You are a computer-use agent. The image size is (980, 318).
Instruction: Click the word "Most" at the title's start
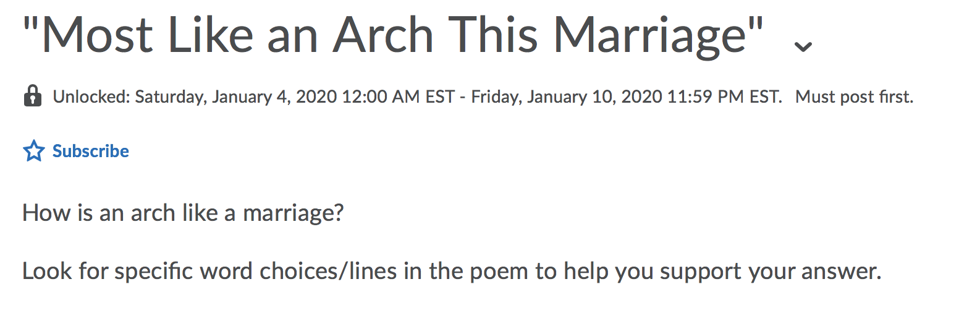click(96, 35)
